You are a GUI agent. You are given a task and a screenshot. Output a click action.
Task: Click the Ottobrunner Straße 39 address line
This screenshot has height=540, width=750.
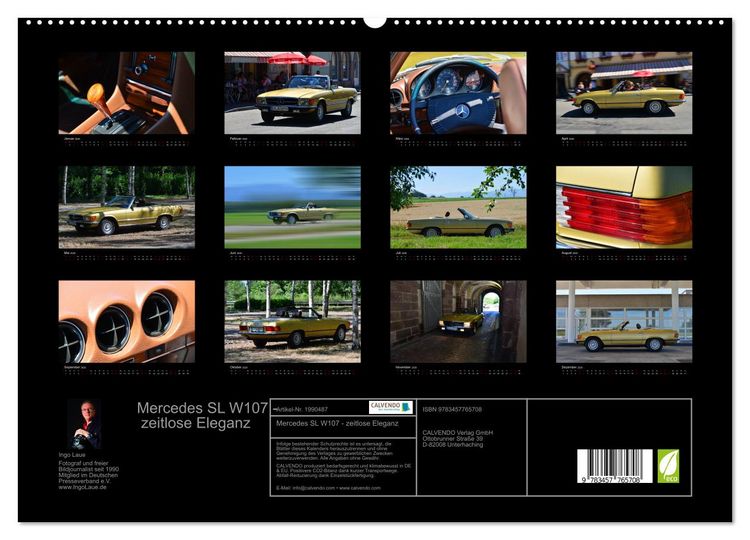(452, 439)
